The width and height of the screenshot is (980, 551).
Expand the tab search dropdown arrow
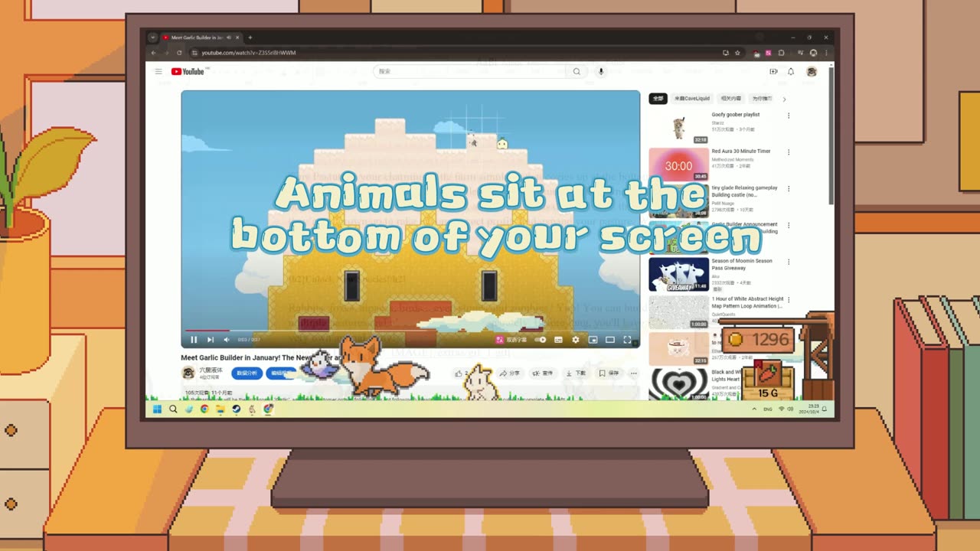pos(153,37)
